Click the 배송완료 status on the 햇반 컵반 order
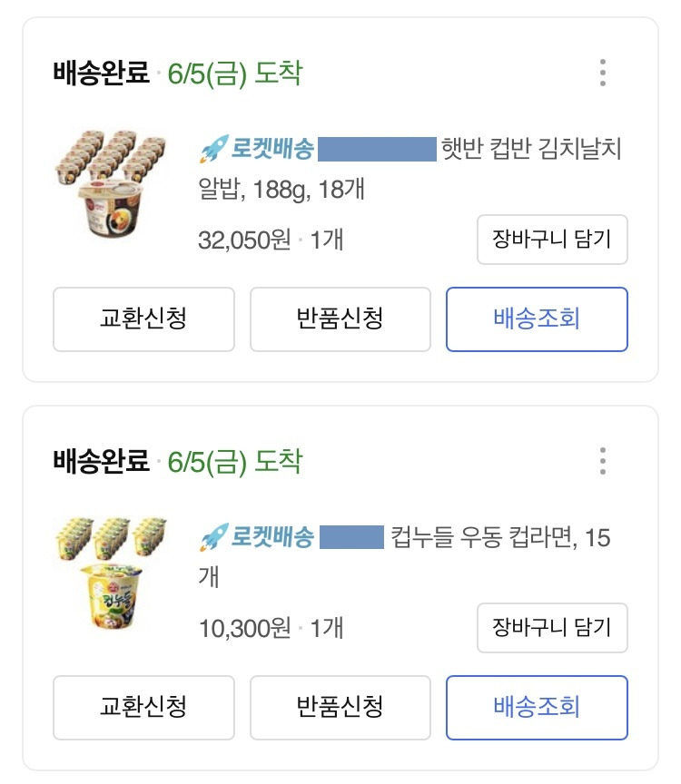This screenshot has height=784, width=681. [x=101, y=73]
